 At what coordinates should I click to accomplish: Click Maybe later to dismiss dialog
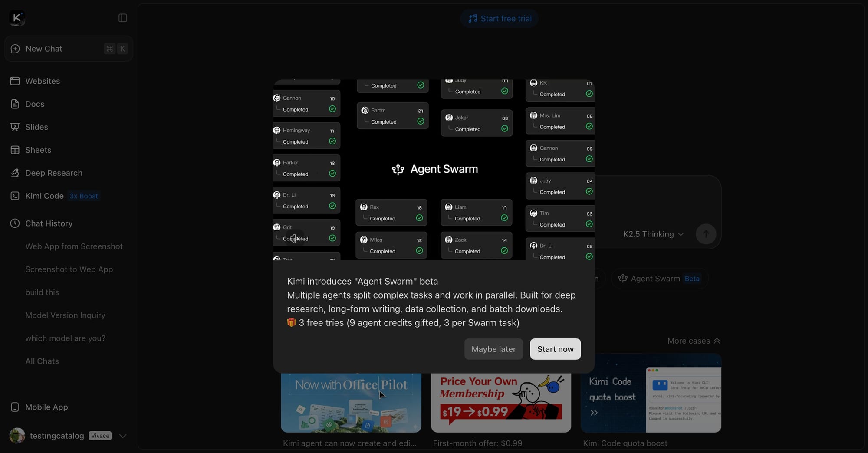click(493, 349)
